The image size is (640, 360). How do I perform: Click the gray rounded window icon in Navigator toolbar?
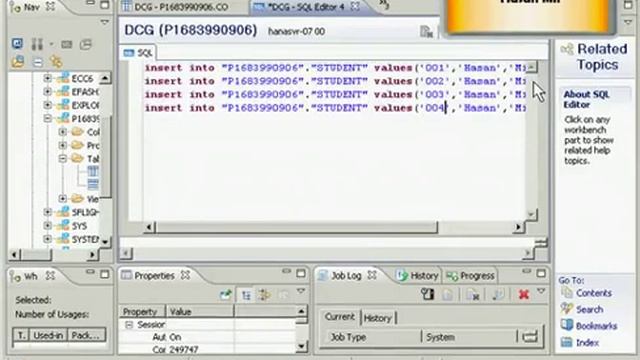(x=86, y=44)
